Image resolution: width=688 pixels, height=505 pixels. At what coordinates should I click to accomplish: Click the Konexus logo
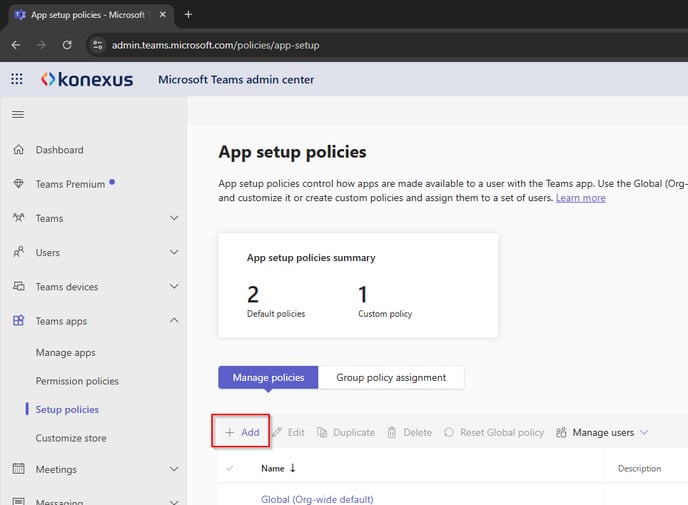click(87, 79)
